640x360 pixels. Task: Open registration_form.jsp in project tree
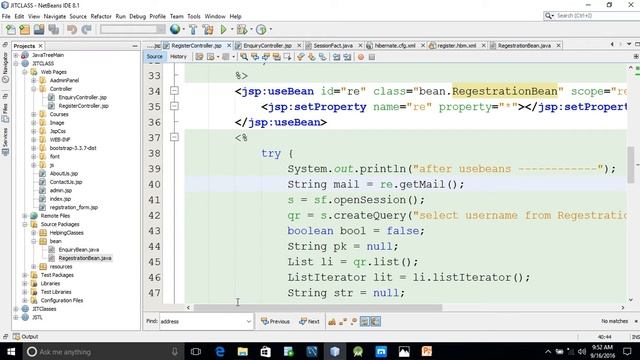pos(73,207)
